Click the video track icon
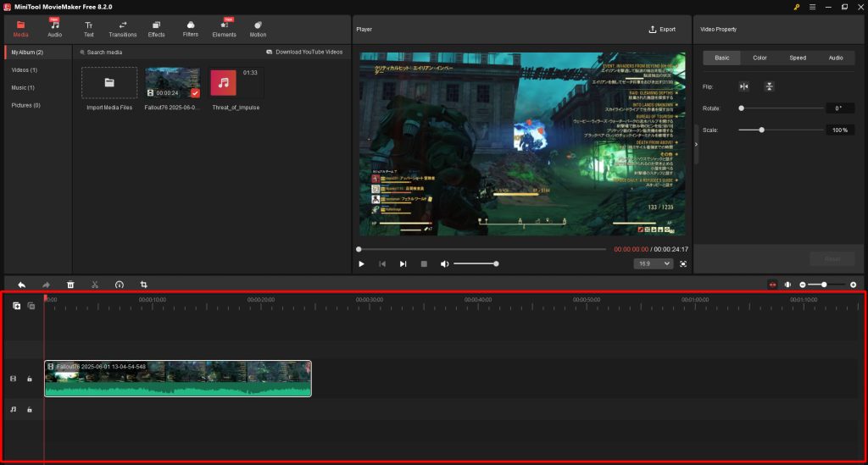868x465 pixels. [x=14, y=379]
